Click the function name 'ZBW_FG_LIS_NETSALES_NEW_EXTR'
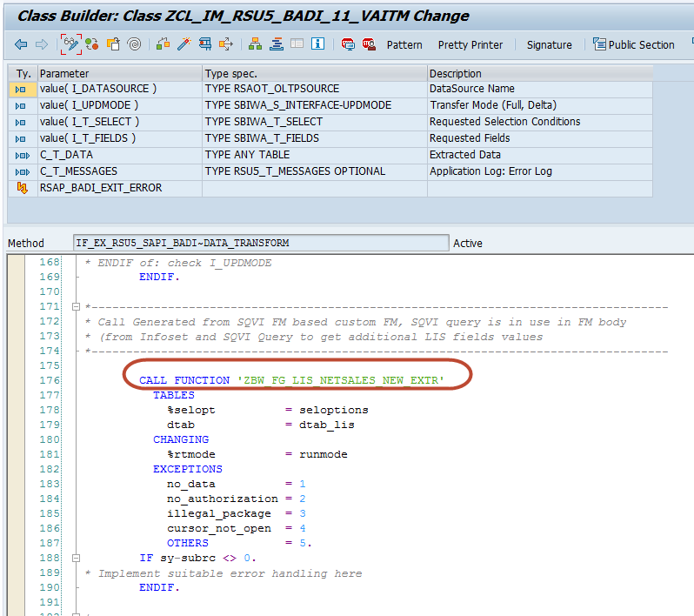 tap(341, 380)
